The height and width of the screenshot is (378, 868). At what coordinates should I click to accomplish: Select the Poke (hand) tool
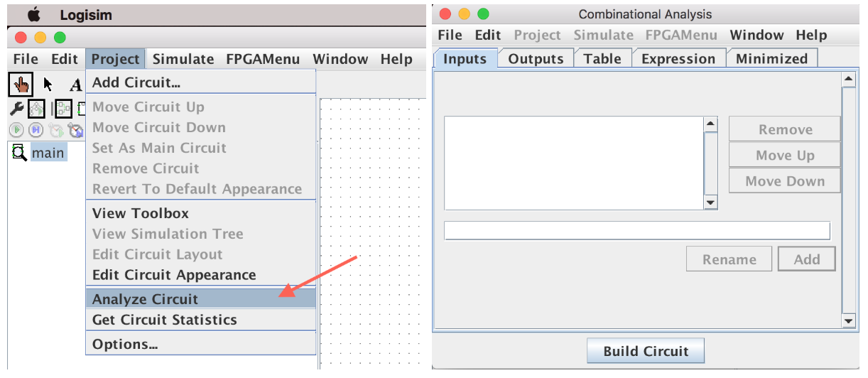coord(21,85)
